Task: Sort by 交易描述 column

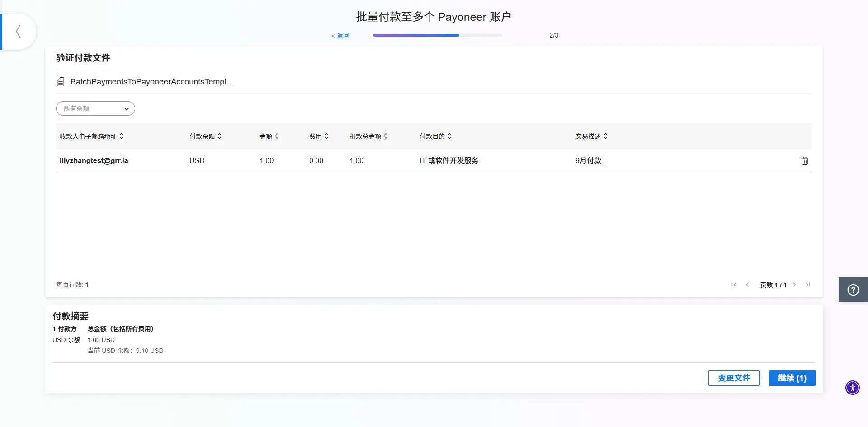Action: pos(592,136)
